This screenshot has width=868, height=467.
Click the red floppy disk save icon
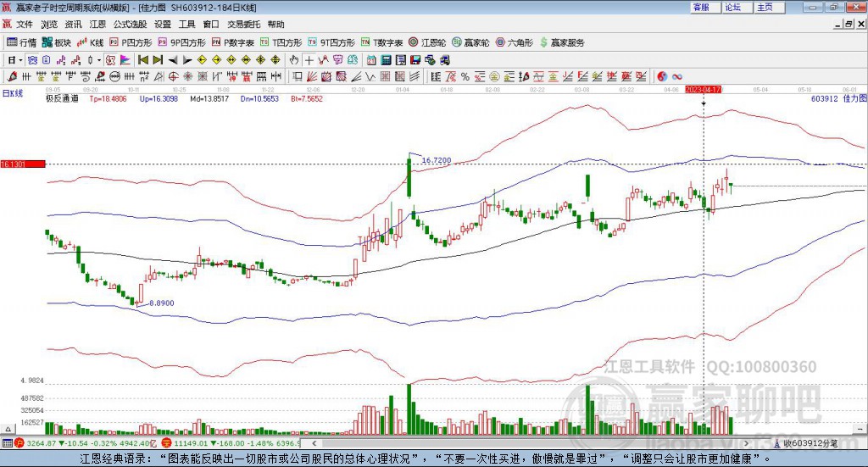click(x=415, y=60)
